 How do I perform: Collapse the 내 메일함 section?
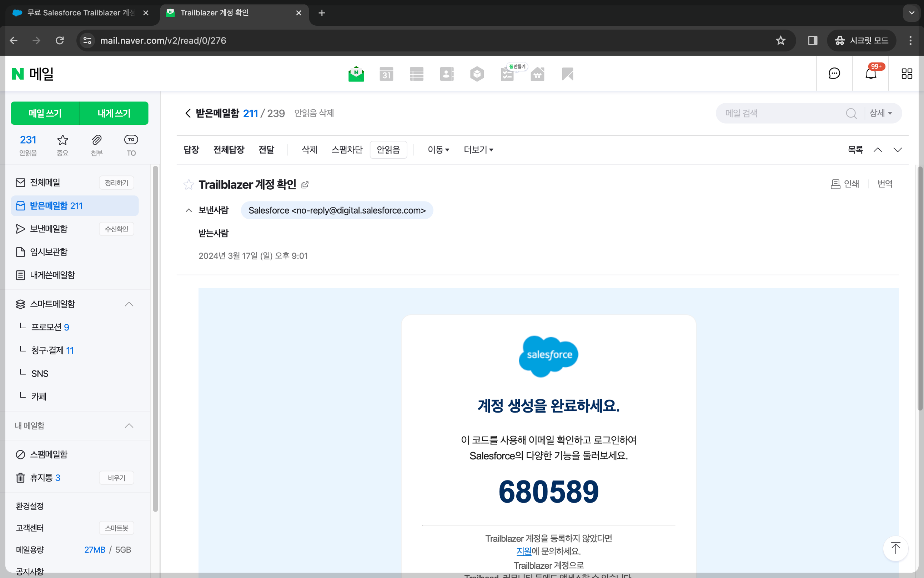pyautogui.click(x=129, y=425)
